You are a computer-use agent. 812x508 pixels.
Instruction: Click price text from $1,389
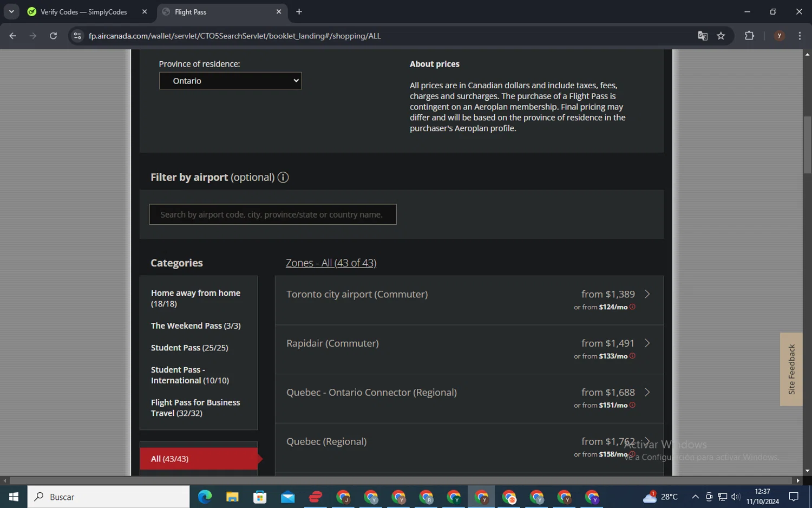pos(608,294)
